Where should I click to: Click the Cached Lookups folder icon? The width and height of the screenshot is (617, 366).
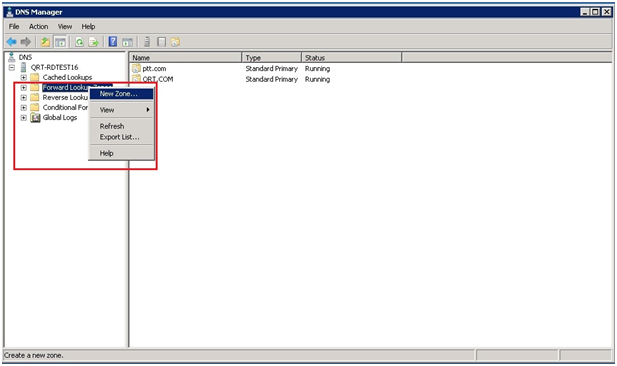point(35,77)
